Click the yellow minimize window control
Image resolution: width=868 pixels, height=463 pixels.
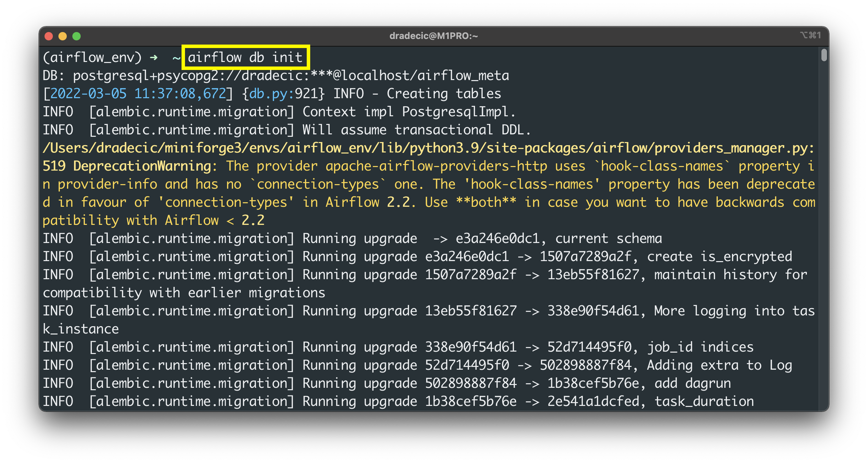[63, 36]
